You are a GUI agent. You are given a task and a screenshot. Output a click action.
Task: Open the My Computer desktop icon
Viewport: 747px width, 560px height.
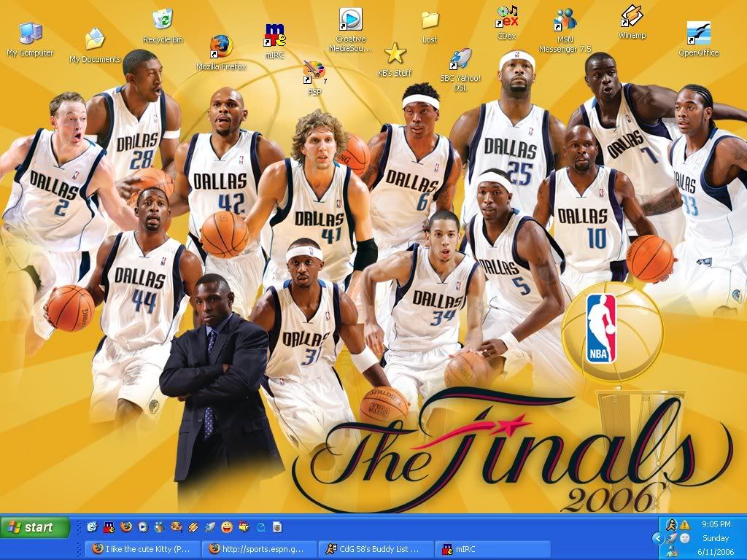coord(30,39)
